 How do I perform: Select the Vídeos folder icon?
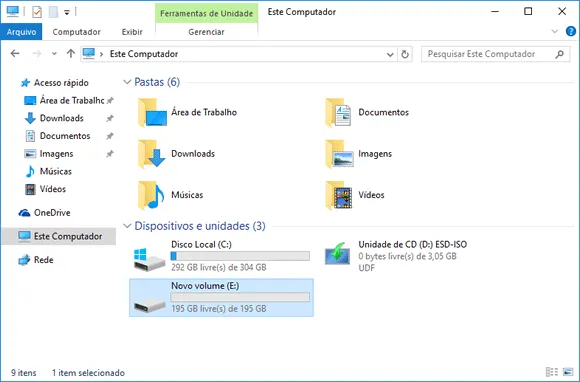pos(338,195)
